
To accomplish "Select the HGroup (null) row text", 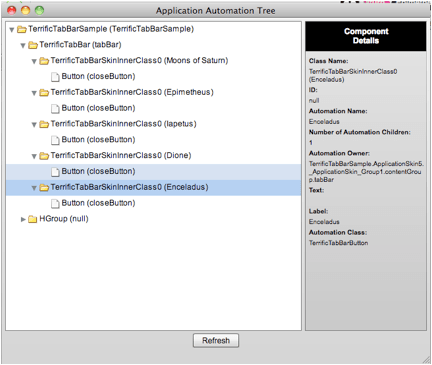I will [64, 219].
